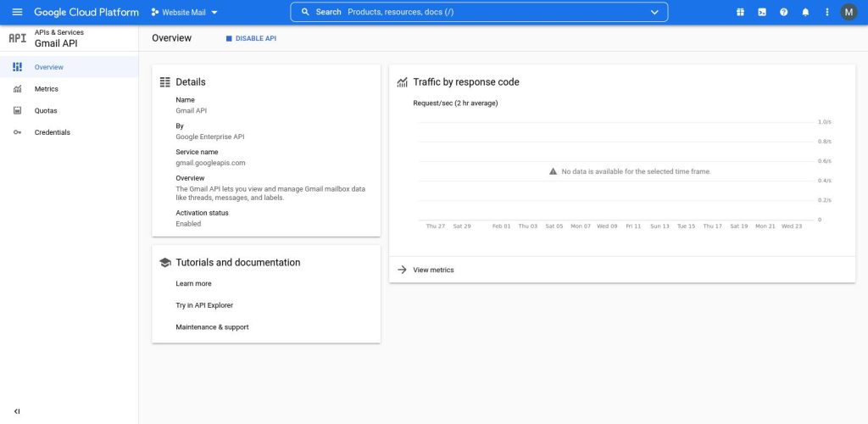
Task: Click the Tutorials and documentation heading
Action: click(238, 262)
